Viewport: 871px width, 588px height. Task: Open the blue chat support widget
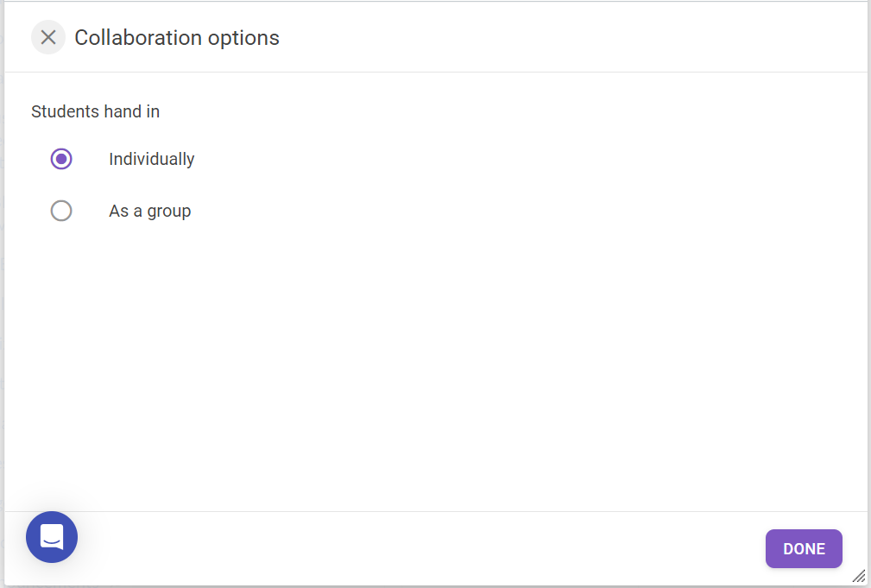pos(52,537)
